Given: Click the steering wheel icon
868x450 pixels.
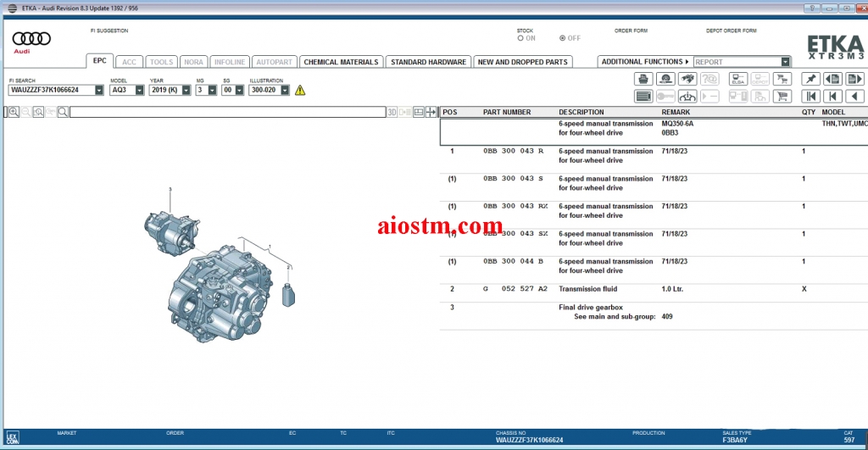Looking at the screenshot, I should pos(687,97).
